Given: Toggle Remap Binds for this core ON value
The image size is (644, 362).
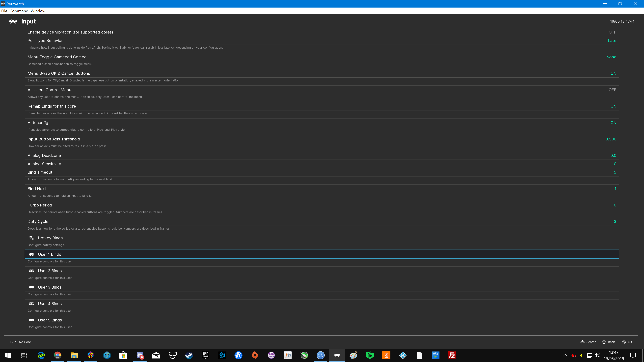Looking at the screenshot, I should 613,106.
